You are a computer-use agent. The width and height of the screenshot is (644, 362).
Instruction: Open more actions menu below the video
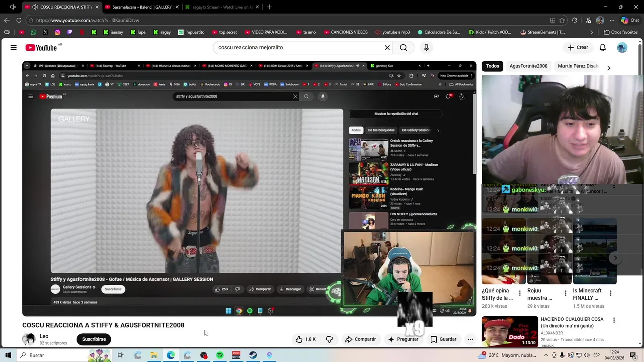(x=470, y=339)
